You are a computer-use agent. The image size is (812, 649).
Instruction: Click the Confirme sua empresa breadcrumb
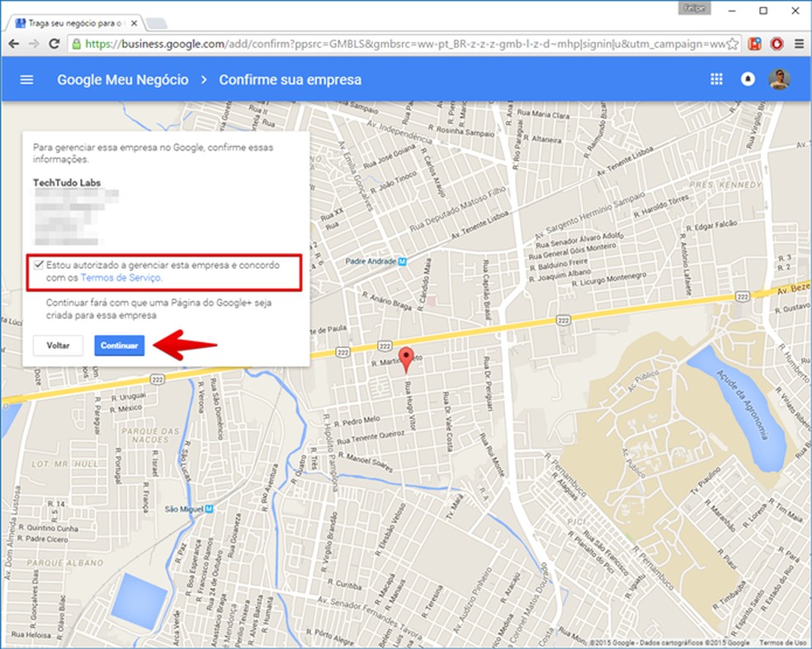tap(290, 80)
